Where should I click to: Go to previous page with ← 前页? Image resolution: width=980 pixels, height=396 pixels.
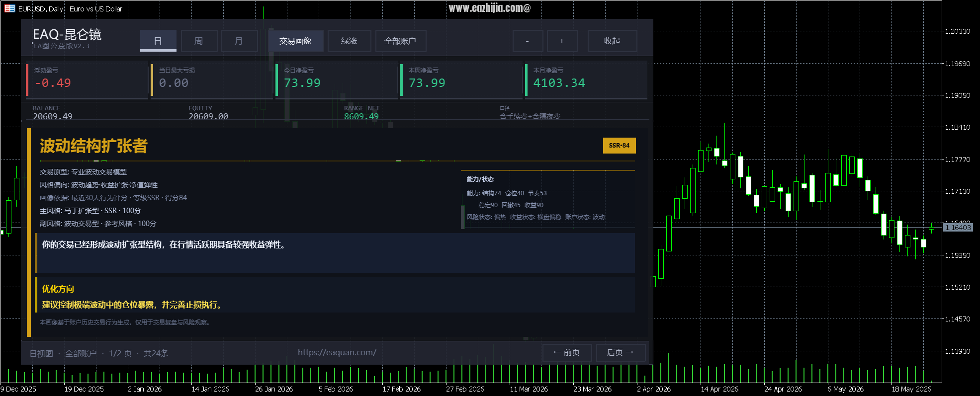coord(567,352)
